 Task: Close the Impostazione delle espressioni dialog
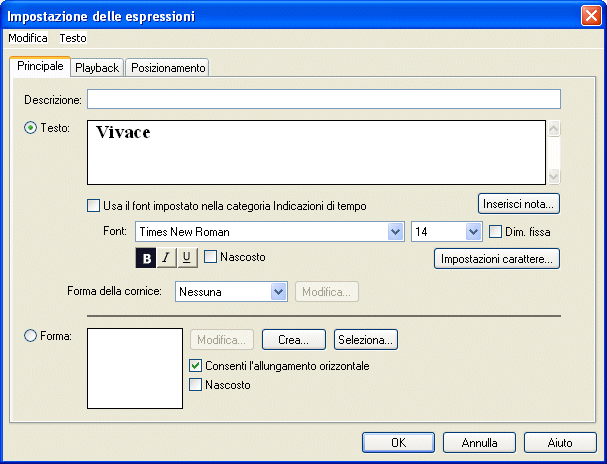click(590, 15)
